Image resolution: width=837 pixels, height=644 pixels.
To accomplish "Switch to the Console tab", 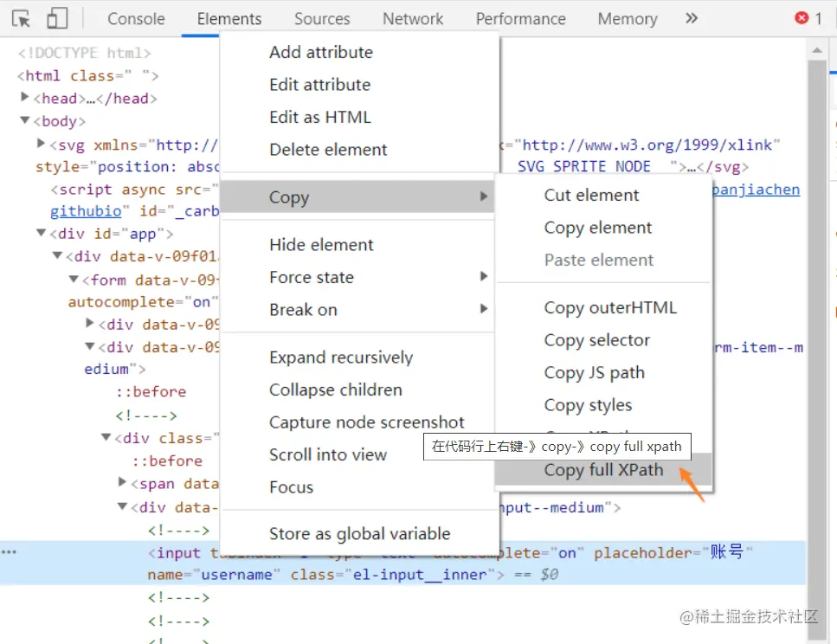I will click(x=136, y=19).
